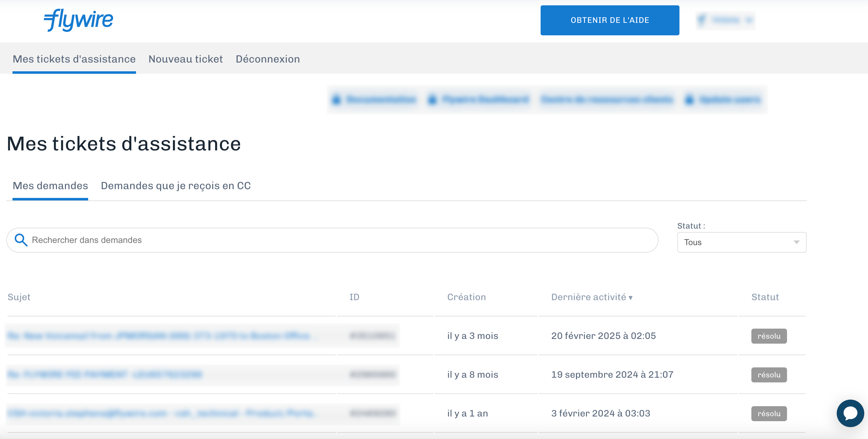Click the Flywire logo
868x439 pixels.
click(x=78, y=20)
